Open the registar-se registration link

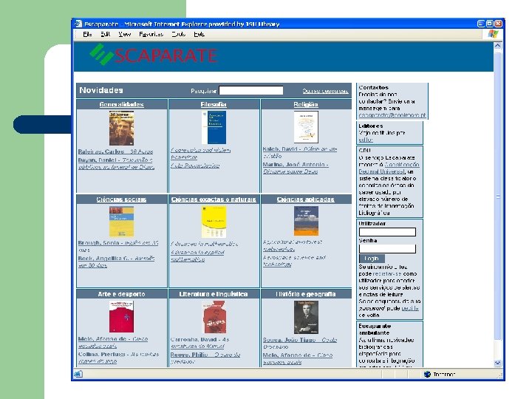386,274
